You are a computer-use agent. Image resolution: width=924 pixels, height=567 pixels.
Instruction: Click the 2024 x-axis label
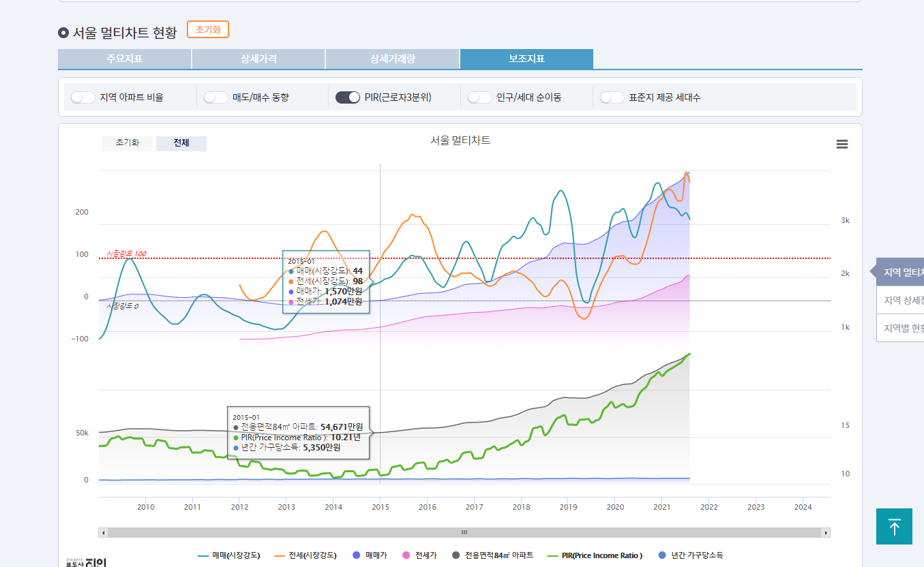pos(803,507)
